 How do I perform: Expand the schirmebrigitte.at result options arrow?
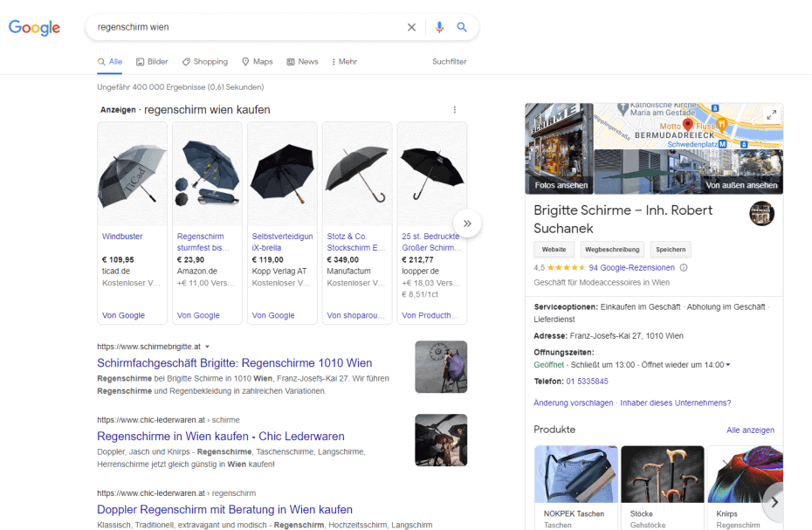pyautogui.click(x=207, y=347)
